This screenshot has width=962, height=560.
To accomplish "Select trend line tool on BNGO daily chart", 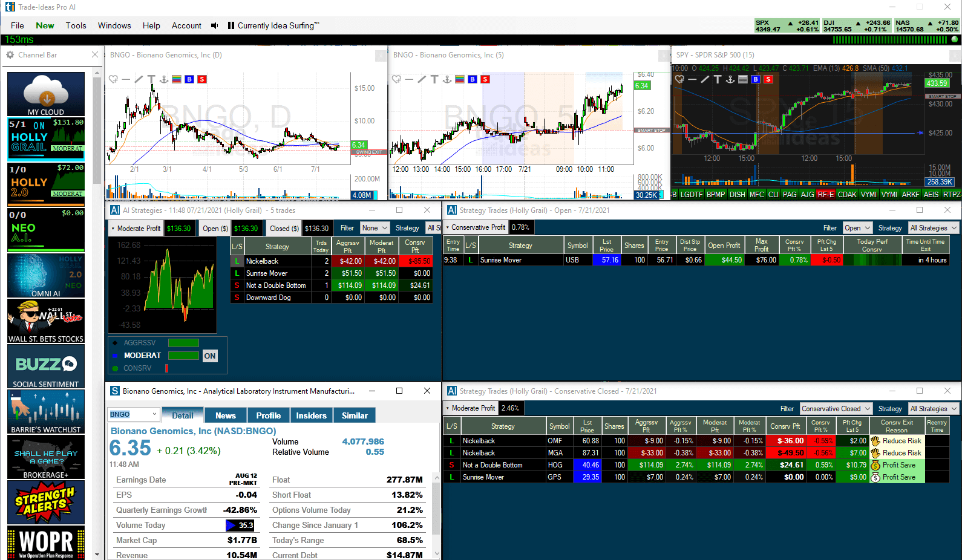I will (139, 79).
